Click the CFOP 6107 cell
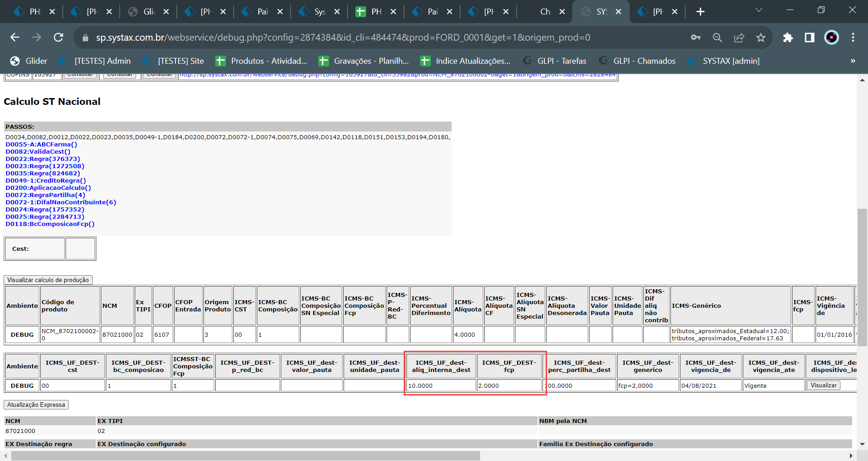The image size is (868, 461). point(163,334)
